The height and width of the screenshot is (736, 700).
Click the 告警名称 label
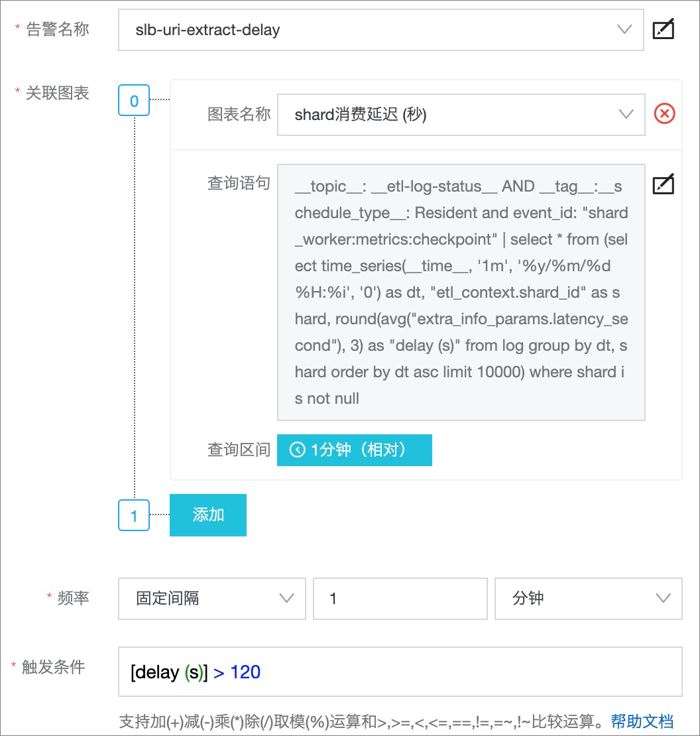[x=57, y=29]
